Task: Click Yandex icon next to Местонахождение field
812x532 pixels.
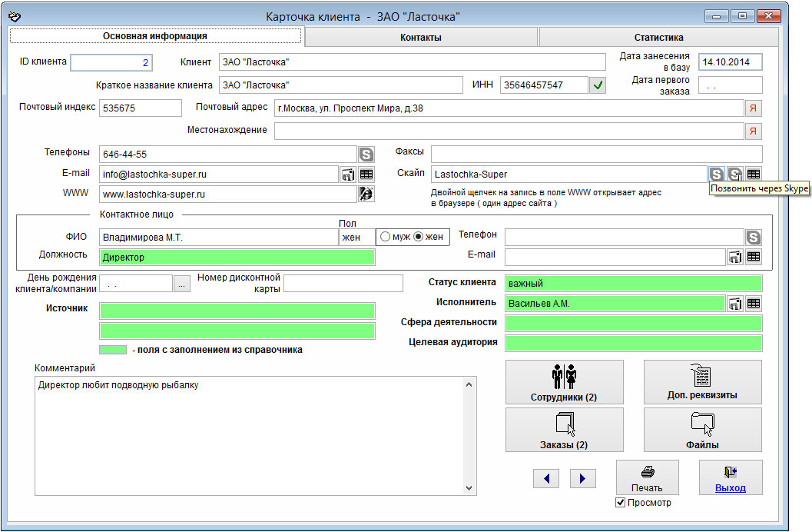Action: (754, 131)
